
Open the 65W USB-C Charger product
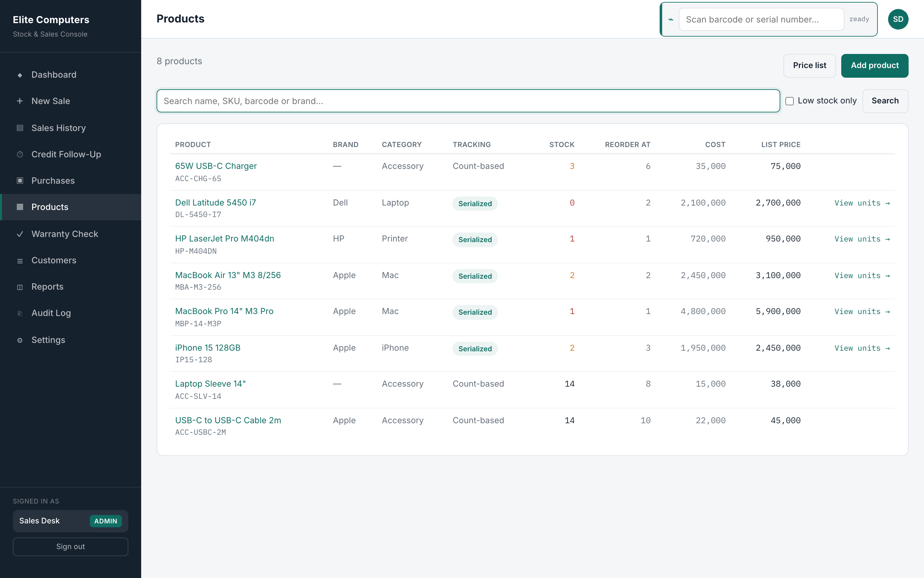click(x=216, y=166)
